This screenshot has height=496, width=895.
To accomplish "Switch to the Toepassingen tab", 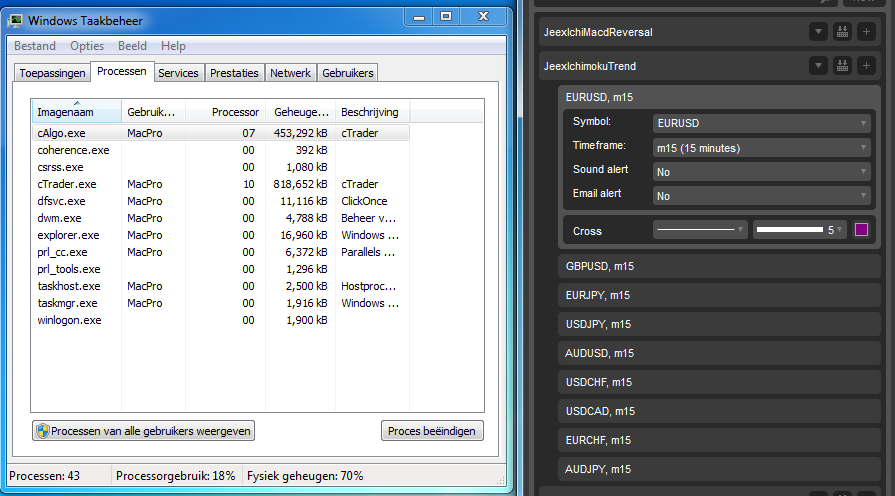I will (x=52, y=73).
